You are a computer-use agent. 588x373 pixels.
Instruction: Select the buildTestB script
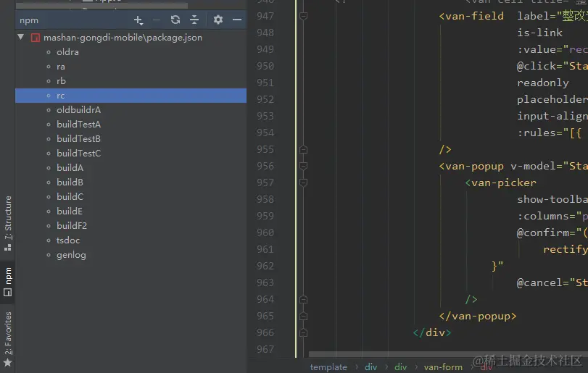[78, 139]
